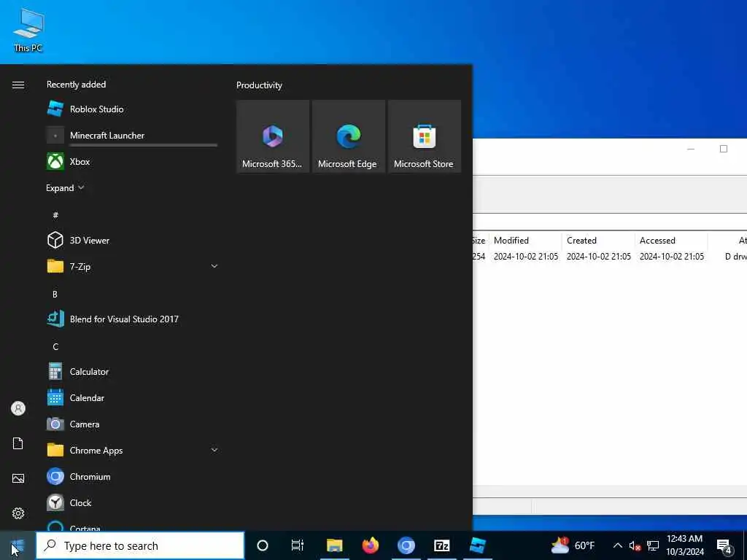Open the Microsoft Edge tile
Image resolution: width=747 pixels, height=560 pixels.
point(348,136)
